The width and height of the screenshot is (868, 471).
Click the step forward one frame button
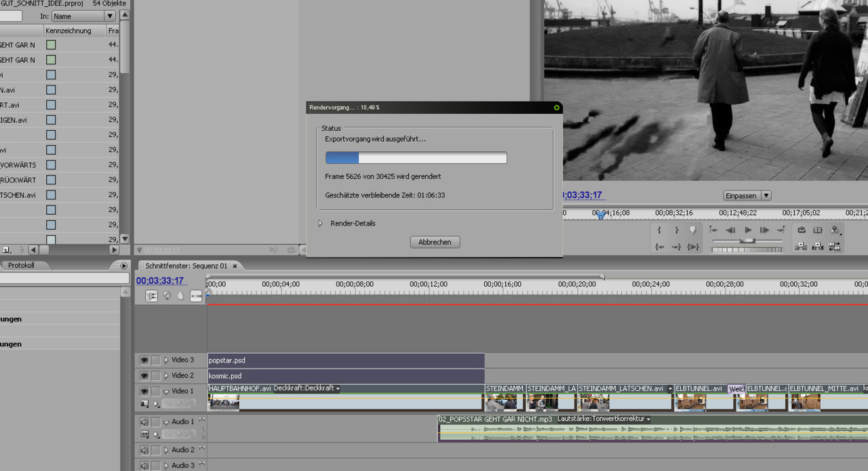click(764, 230)
